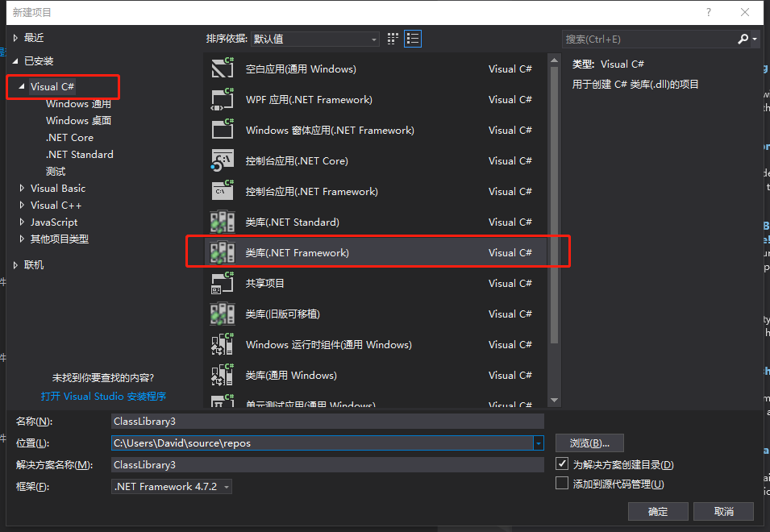Select 类库(旧版可移植) template name
Screen dimensions: 770x532
coord(283,314)
